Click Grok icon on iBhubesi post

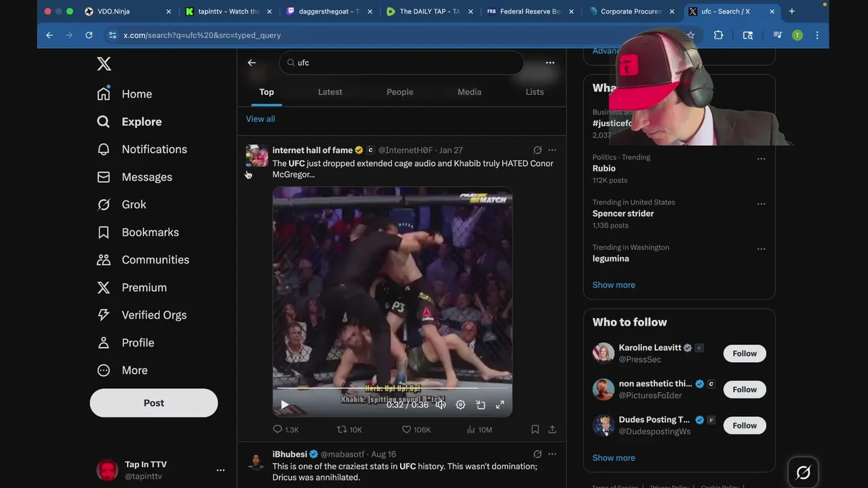click(537, 454)
